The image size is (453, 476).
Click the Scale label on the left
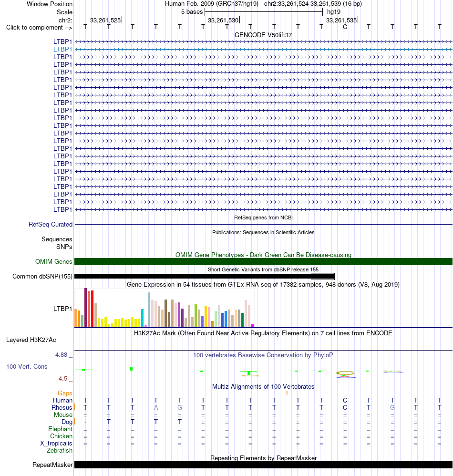[65, 12]
